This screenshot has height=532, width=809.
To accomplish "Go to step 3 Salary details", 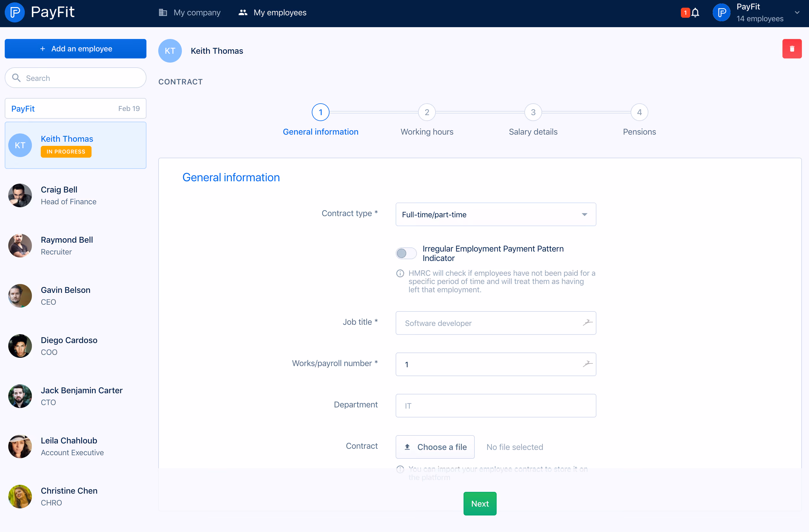I will (x=533, y=120).
